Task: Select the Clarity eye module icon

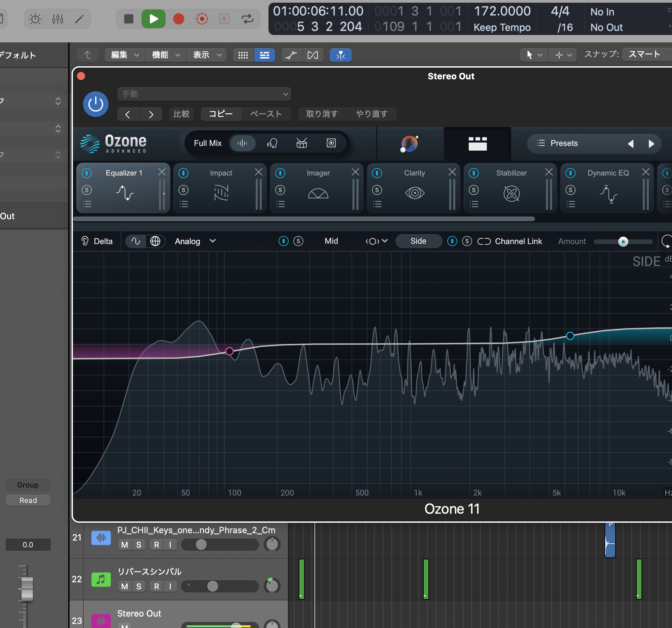Action: click(415, 193)
